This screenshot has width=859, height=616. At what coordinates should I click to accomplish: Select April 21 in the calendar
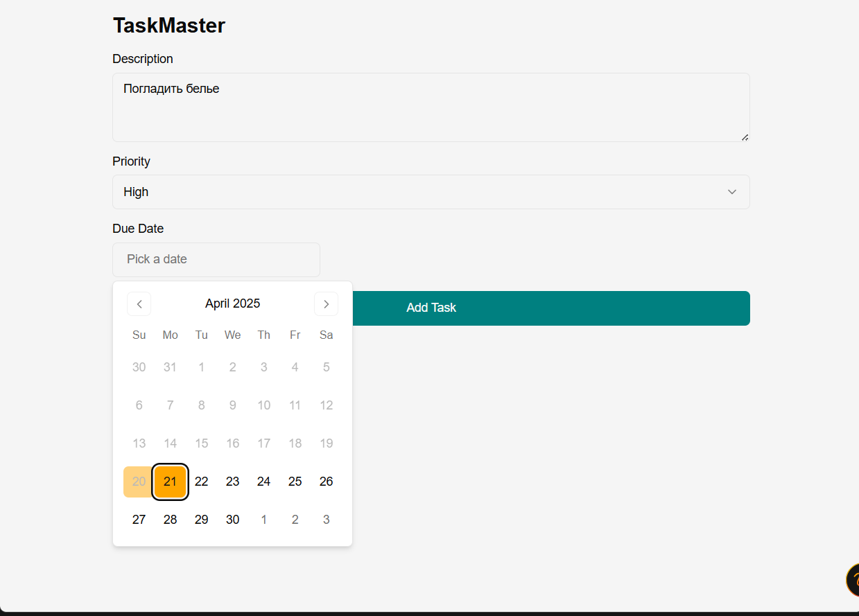pyautogui.click(x=170, y=482)
